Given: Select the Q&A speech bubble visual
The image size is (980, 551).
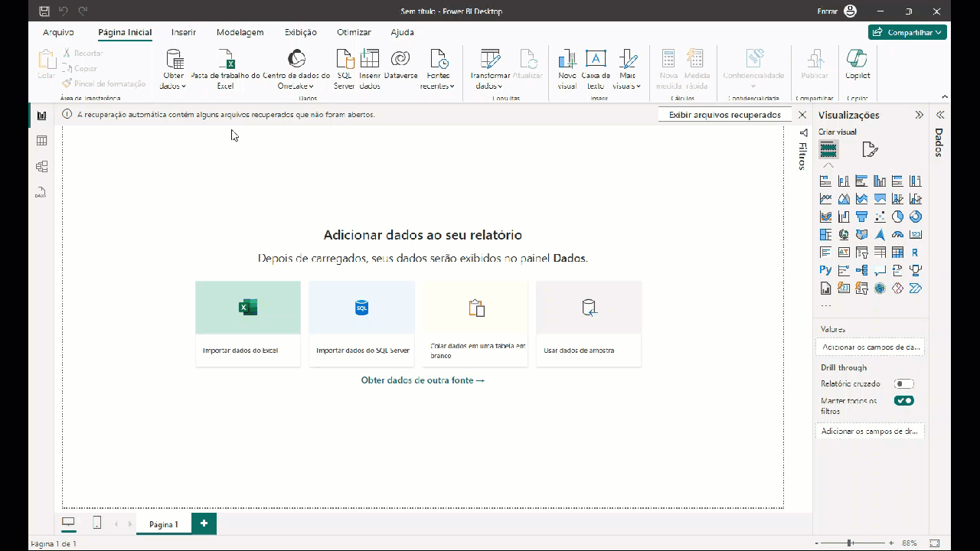Looking at the screenshot, I should (880, 270).
